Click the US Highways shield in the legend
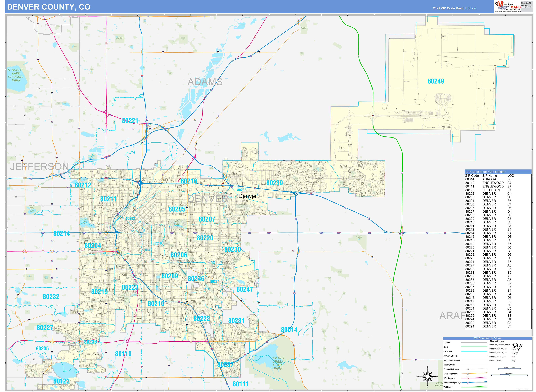 point(468,378)
